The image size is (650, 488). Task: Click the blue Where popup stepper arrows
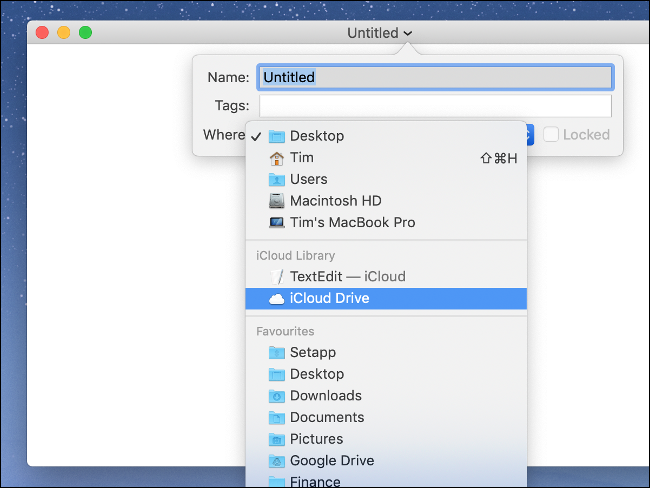[x=529, y=134]
